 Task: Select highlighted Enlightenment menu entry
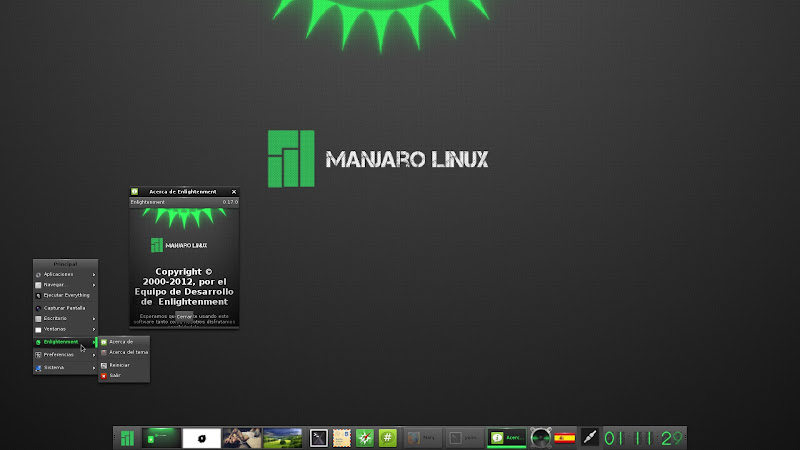(x=65, y=342)
